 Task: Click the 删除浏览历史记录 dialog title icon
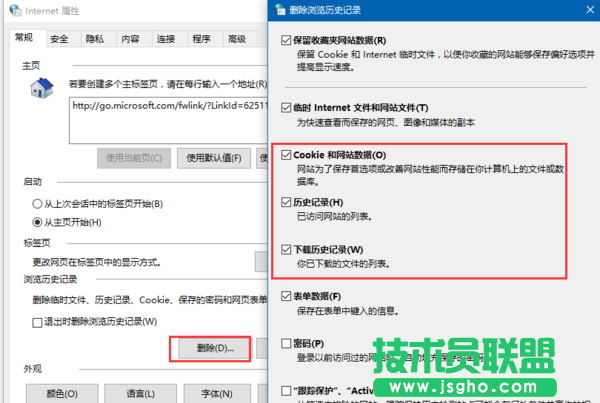(x=280, y=10)
